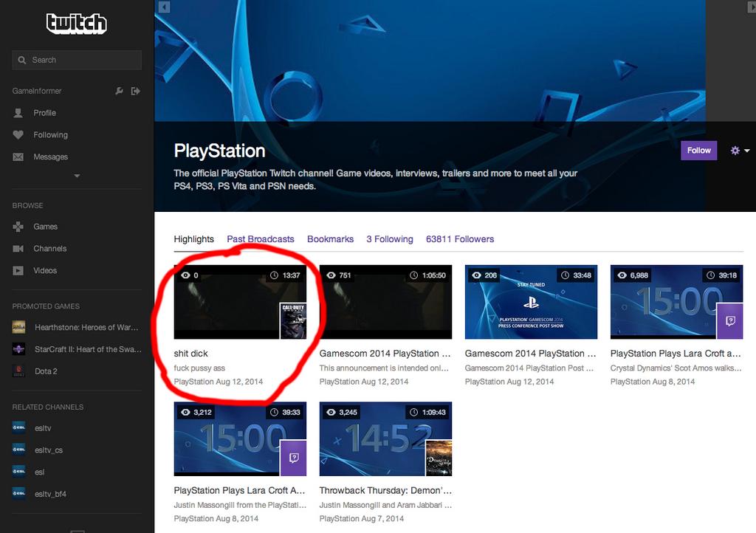Expand the sidebar chevron below Messages

76,176
